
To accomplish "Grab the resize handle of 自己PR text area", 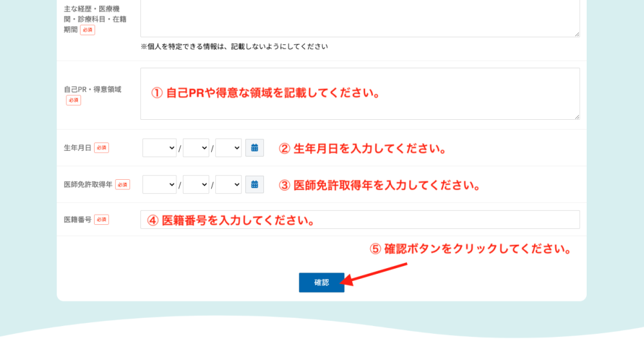I will point(576,117).
